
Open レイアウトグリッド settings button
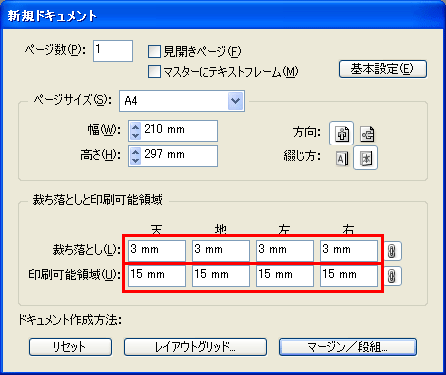[x=195, y=347]
